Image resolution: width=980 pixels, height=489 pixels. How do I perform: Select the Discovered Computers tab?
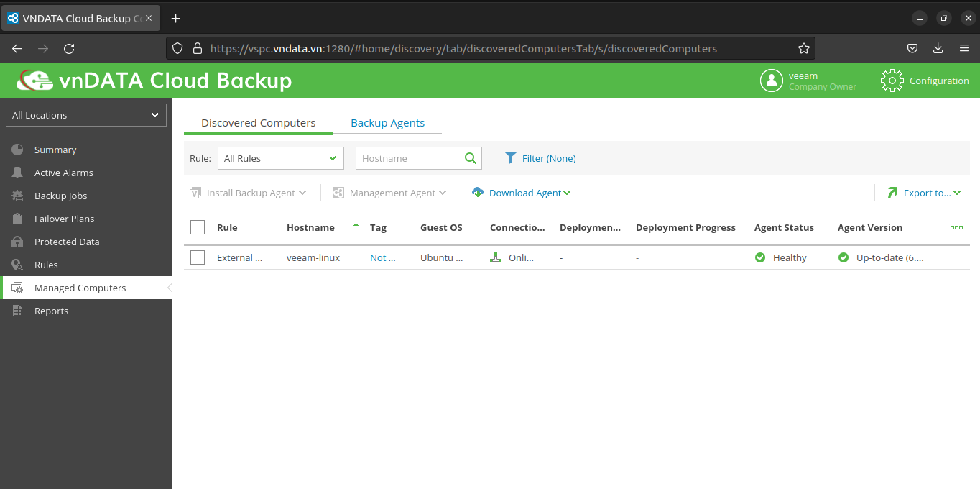coord(258,123)
